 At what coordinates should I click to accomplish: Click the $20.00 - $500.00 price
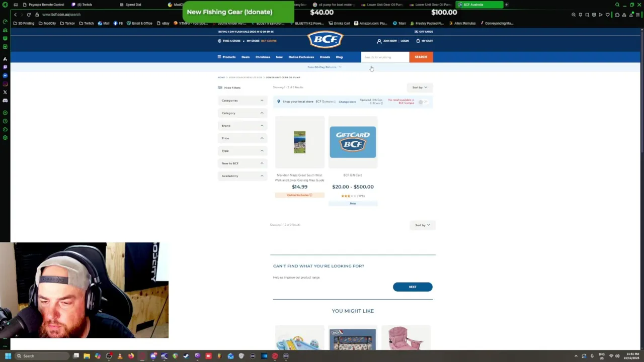(x=353, y=187)
